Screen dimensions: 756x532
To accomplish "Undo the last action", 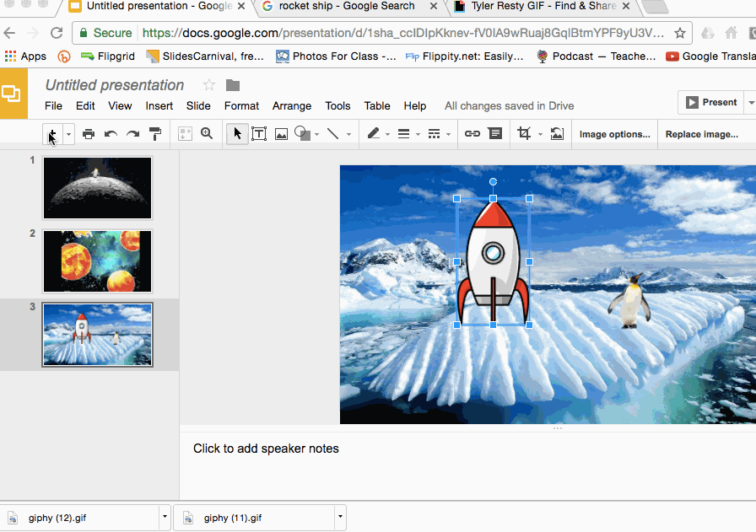I will click(x=111, y=134).
